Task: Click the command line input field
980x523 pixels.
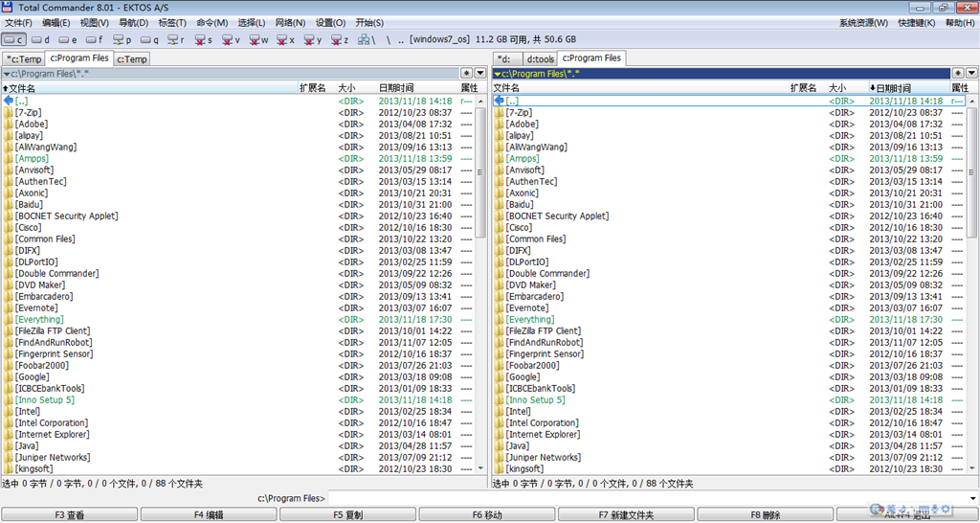Action: tap(651, 498)
